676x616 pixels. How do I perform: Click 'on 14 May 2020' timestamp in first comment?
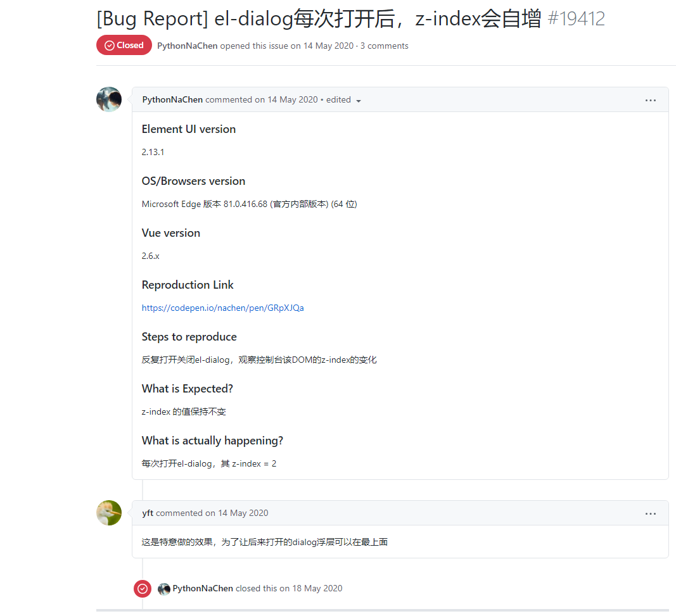pos(286,99)
